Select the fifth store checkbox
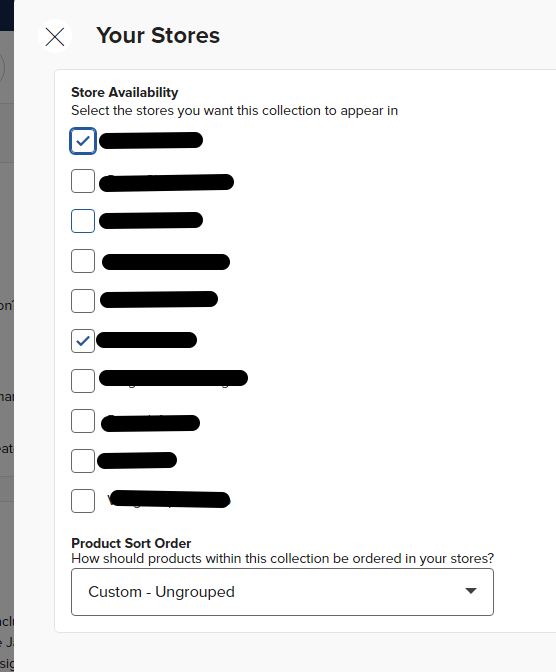 point(83,301)
